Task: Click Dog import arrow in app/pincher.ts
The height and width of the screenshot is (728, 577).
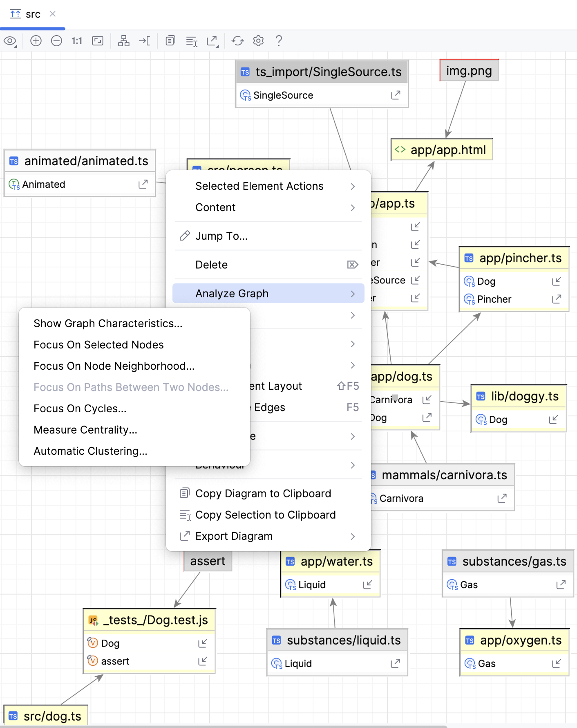Action: [x=557, y=281]
